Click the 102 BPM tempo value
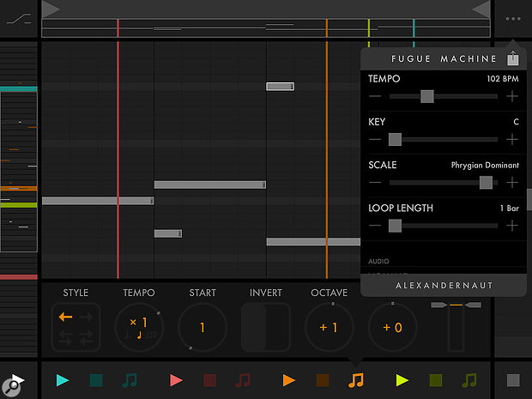This screenshot has width=532, height=399. coord(503,79)
